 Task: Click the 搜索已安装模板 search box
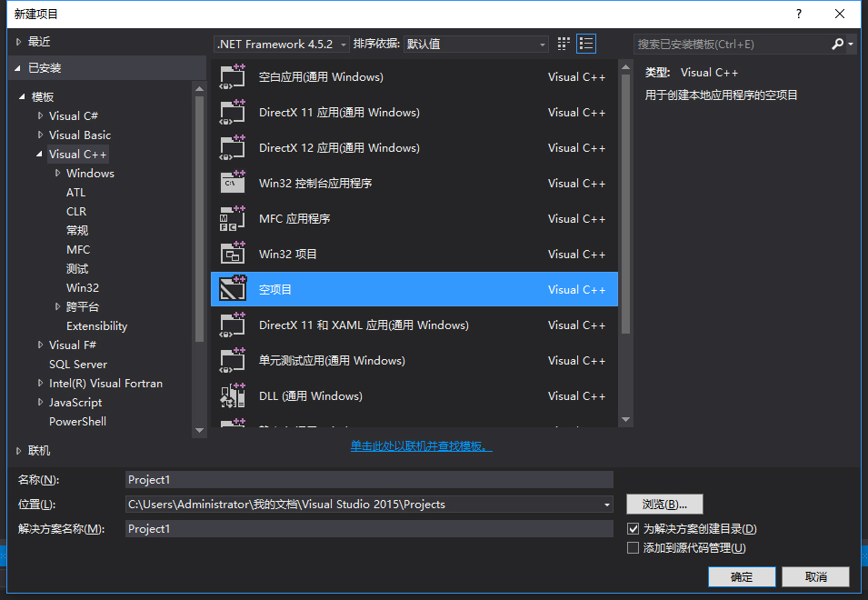[x=732, y=44]
